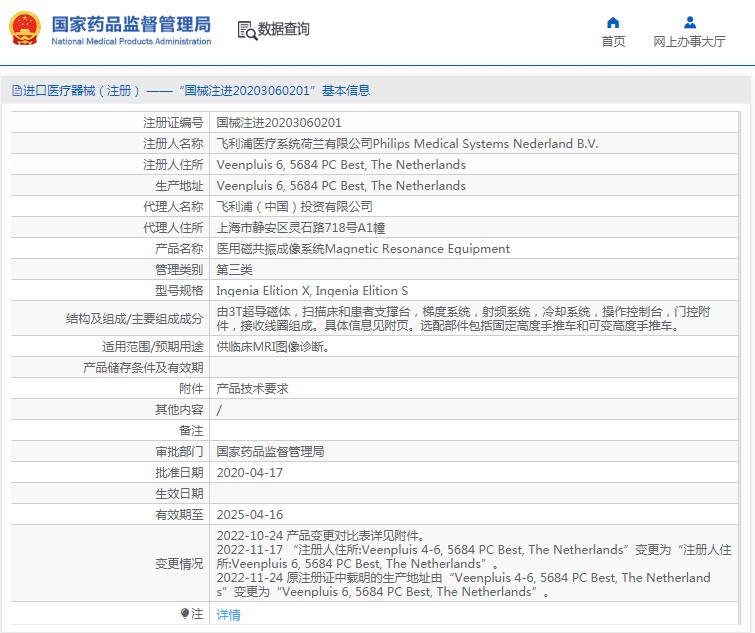Screen dimensions: 755x633
Task: Go to 首页 text link
Action: [613, 42]
